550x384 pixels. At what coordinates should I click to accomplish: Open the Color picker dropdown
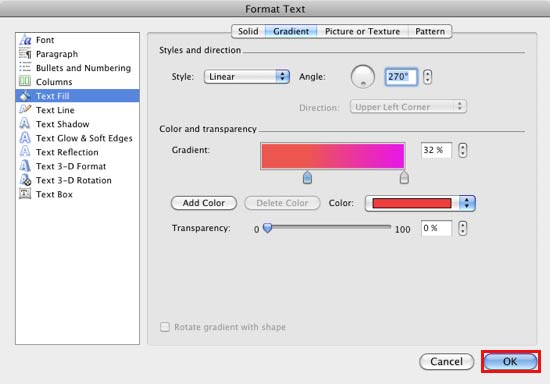click(420, 203)
